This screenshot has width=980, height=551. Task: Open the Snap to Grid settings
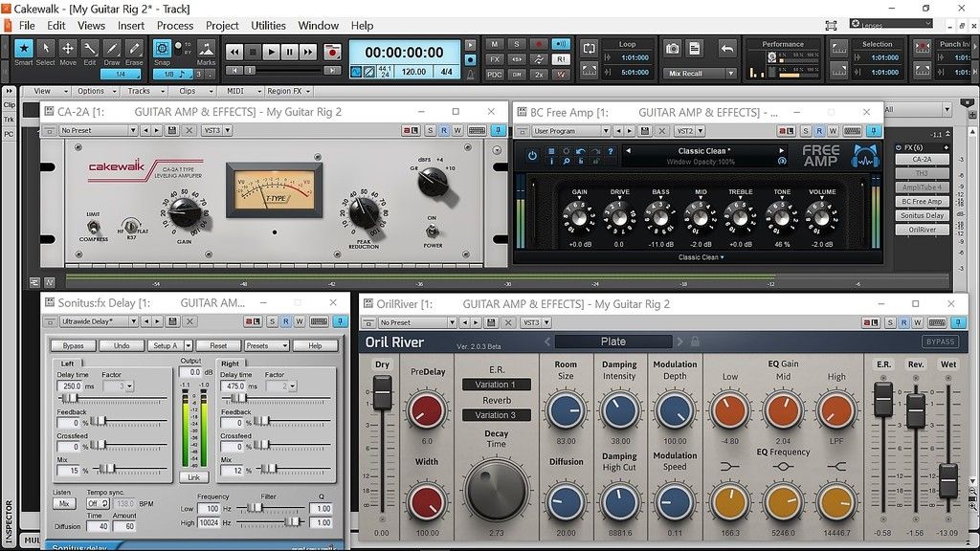pyautogui.click(x=161, y=48)
